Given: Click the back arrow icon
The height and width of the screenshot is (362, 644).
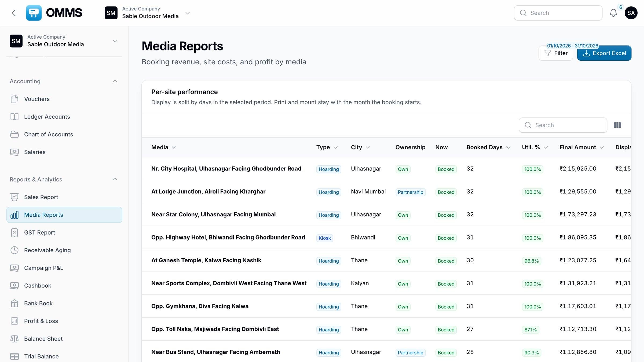Looking at the screenshot, I should [x=14, y=13].
